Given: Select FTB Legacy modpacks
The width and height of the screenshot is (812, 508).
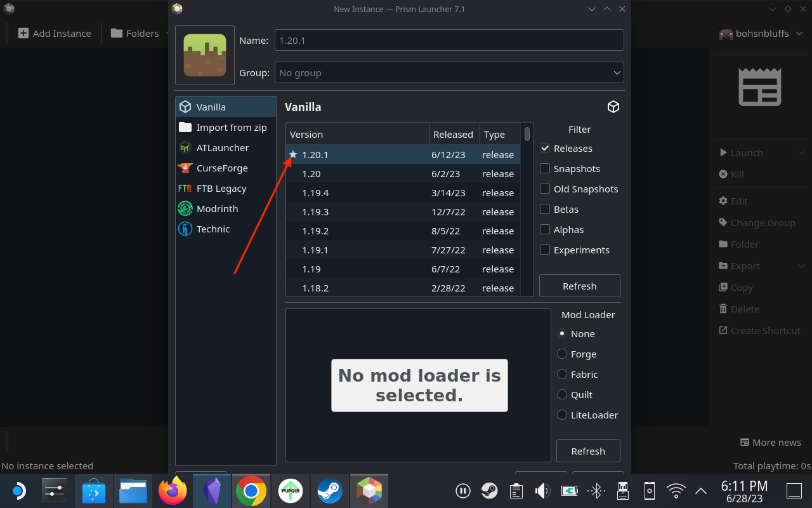Looking at the screenshot, I should 221,188.
